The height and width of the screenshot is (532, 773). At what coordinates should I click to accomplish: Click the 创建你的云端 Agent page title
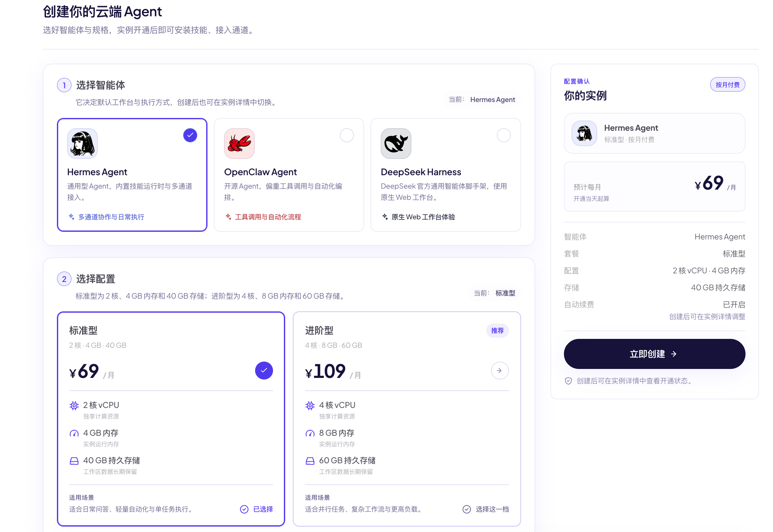tap(102, 12)
